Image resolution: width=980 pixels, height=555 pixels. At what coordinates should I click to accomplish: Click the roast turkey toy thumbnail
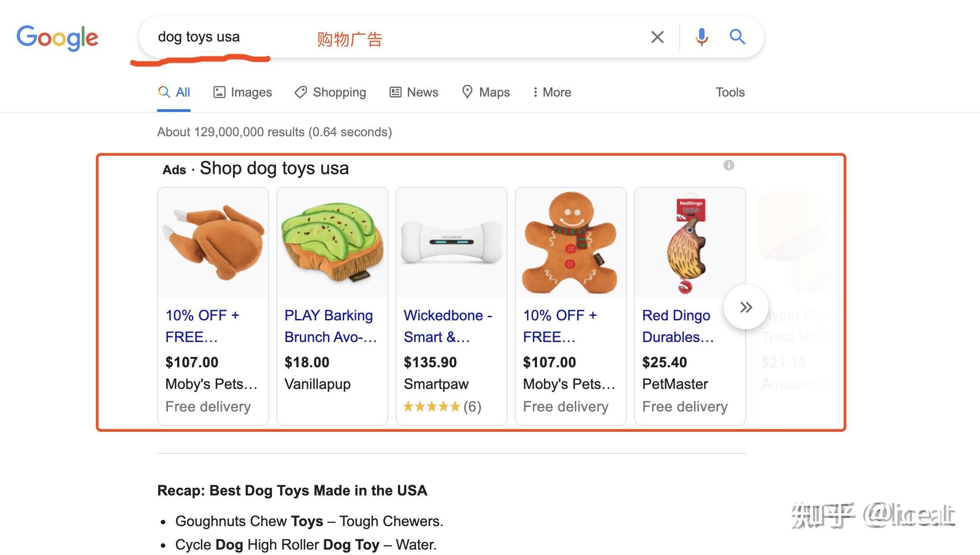coord(213,243)
